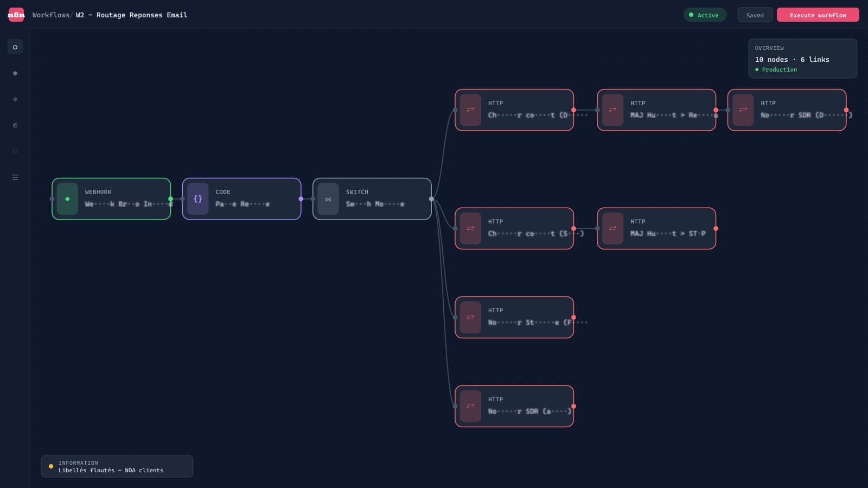Select the Webhook node's green diamond icon
The height and width of the screenshot is (488, 868).
(67, 199)
